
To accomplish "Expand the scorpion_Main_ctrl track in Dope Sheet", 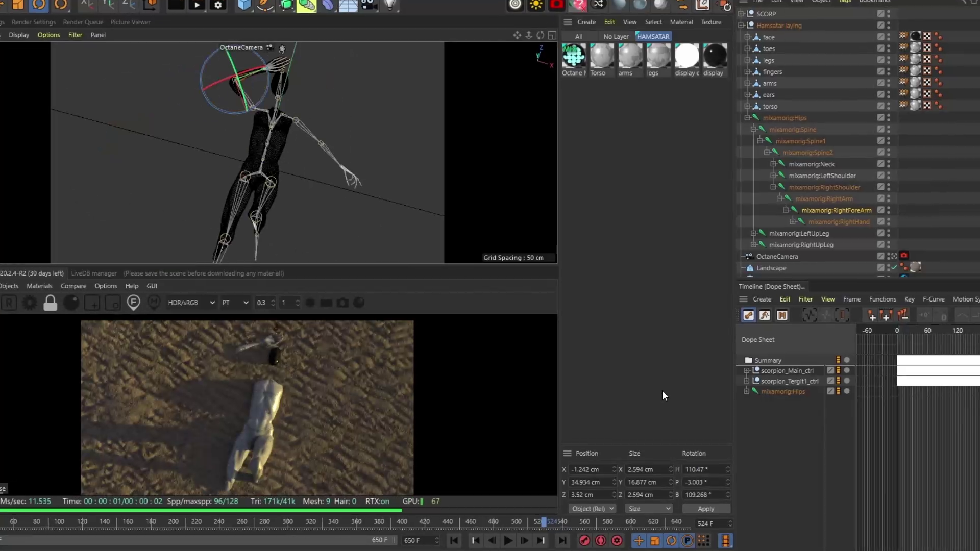I will coord(747,371).
